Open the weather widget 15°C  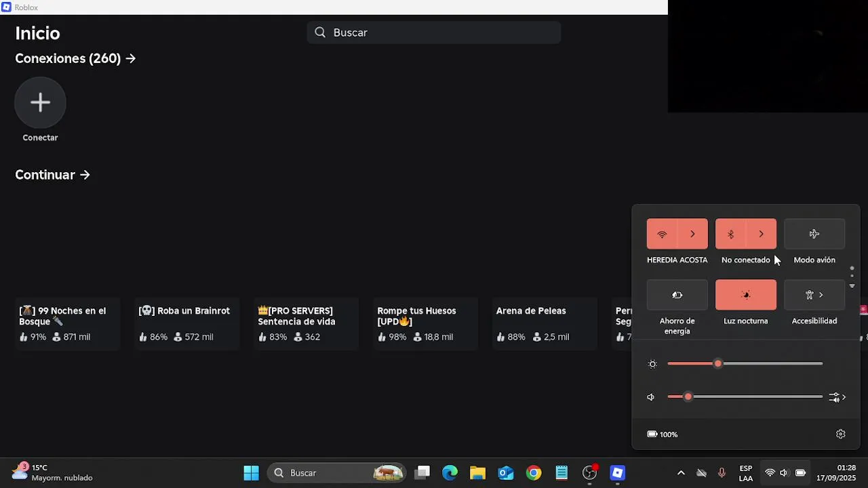[53, 473]
